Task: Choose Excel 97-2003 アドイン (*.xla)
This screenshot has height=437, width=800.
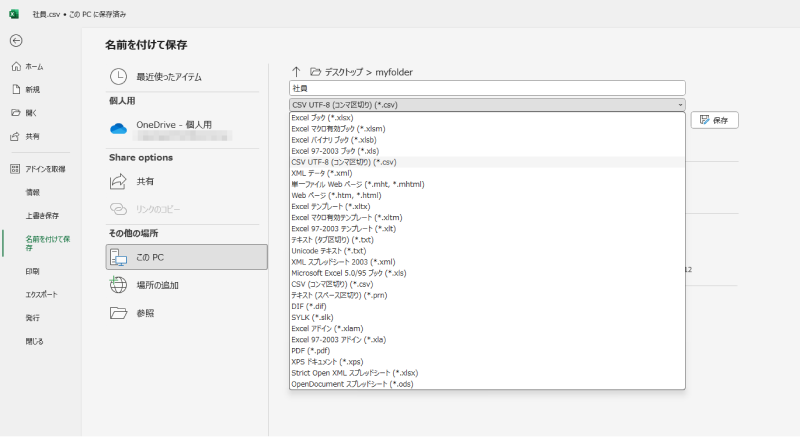Action: (487, 340)
